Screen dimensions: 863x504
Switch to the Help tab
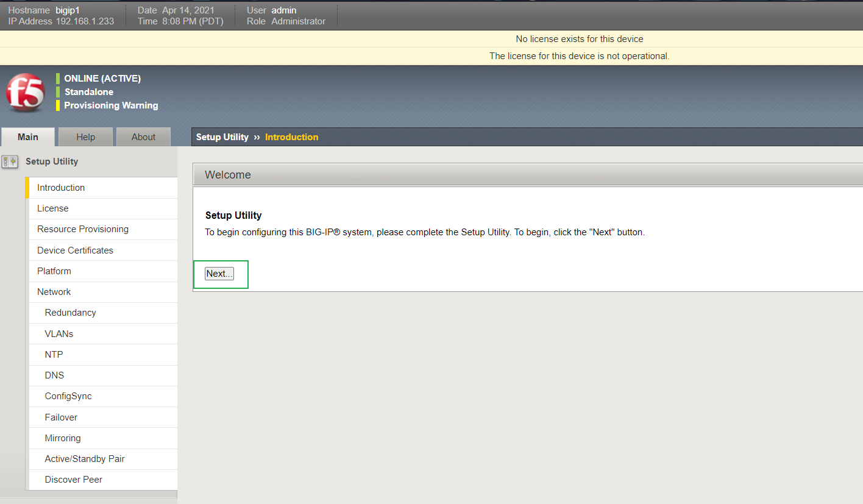tap(86, 137)
